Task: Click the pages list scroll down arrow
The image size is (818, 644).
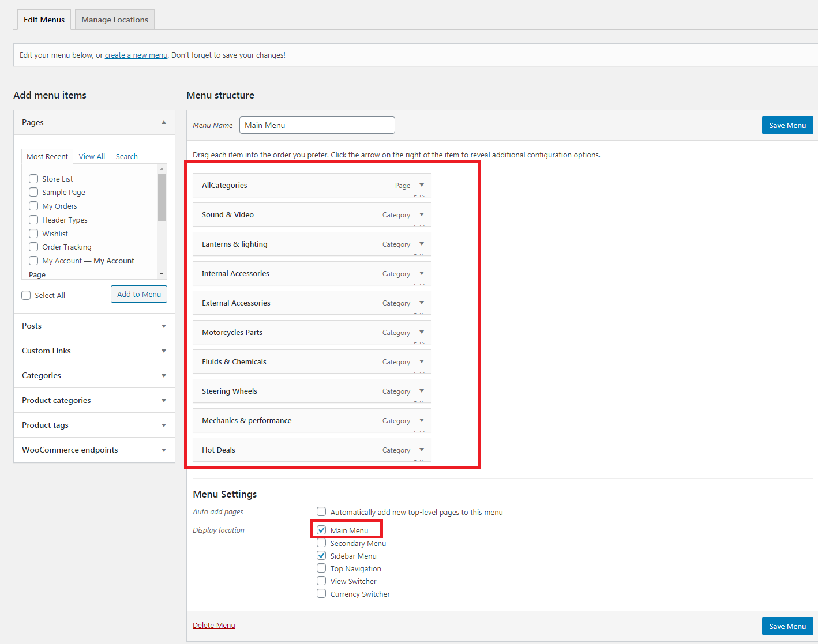Action: coord(162,274)
